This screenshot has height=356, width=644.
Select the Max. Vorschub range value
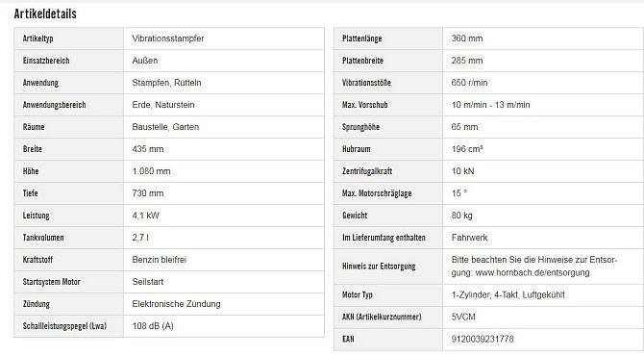[490, 105]
